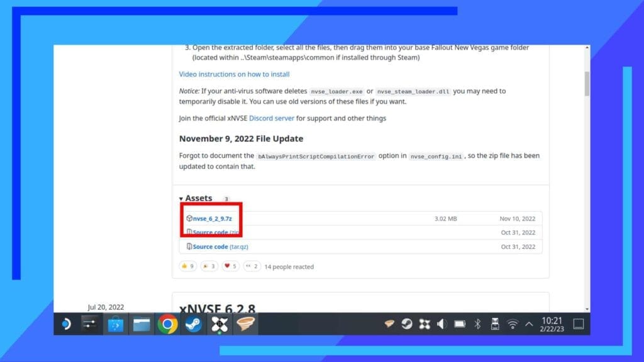The height and width of the screenshot is (362, 644).
Task: Open the four-petal app icon in taskbar
Action: (x=219, y=324)
